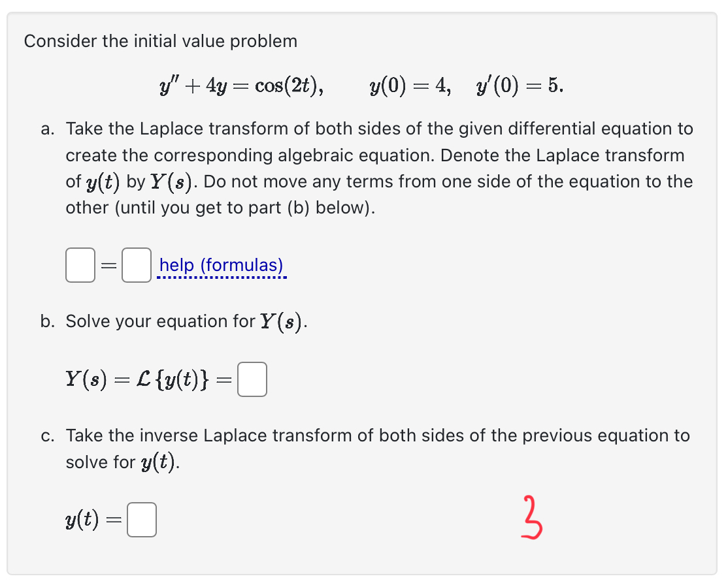Click the bold label 'a.' in the problem

[46, 129]
